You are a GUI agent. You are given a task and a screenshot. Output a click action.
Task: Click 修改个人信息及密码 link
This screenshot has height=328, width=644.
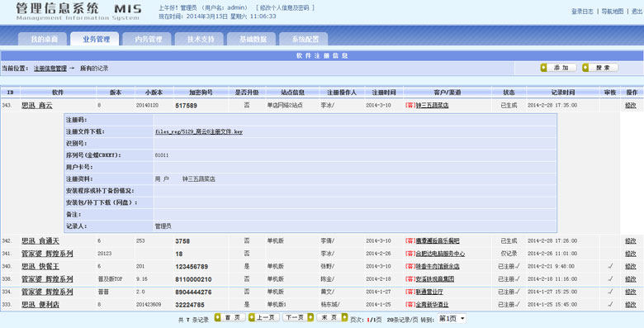(285, 7)
